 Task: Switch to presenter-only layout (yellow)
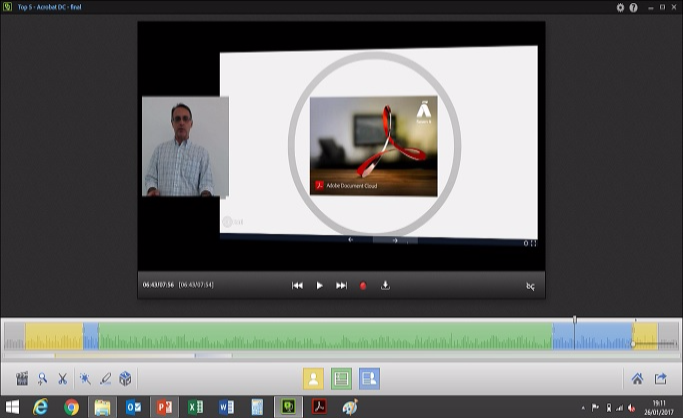pyautogui.click(x=313, y=378)
